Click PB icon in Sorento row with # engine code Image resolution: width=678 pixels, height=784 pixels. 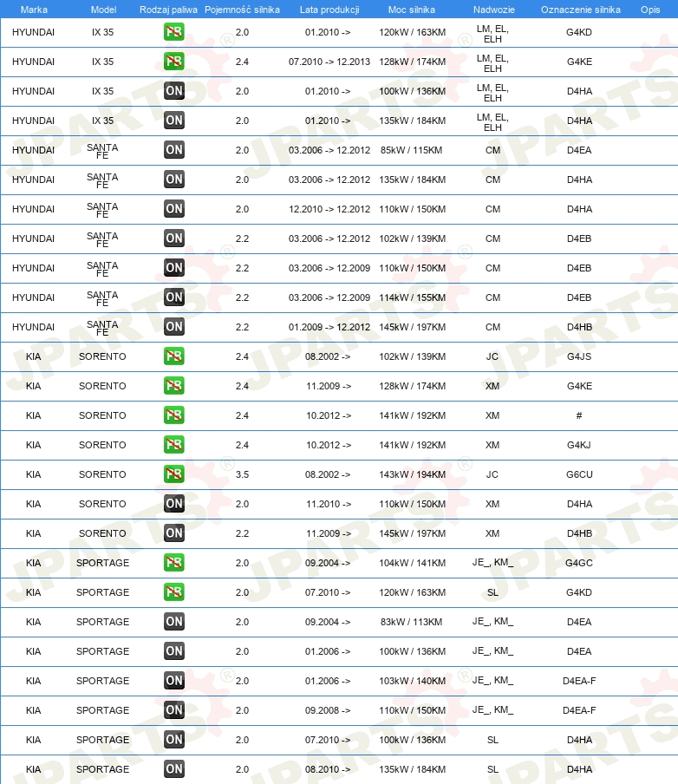pyautogui.click(x=174, y=415)
